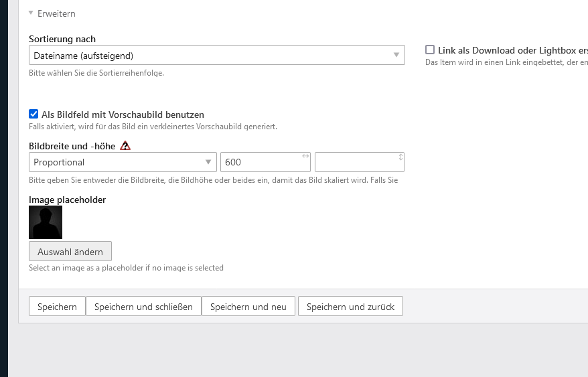The image size is (588, 377).
Task: Click the image width field showing 600
Action: click(x=261, y=162)
